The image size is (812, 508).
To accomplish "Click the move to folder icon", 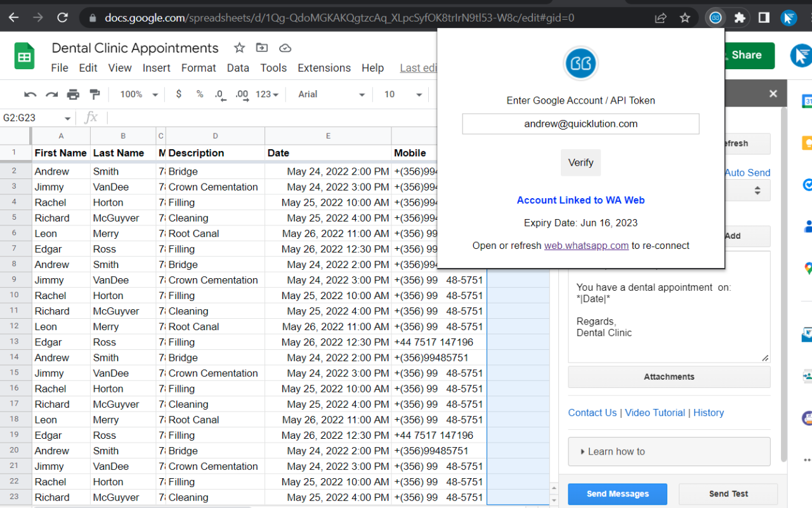I will (261, 48).
